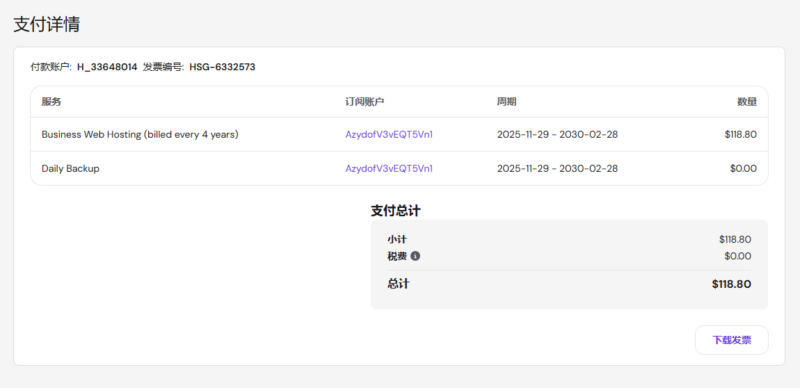Screen dimensions: 800x388
Task: Select the tax value $0.00 beside 税费
Action: click(x=738, y=256)
